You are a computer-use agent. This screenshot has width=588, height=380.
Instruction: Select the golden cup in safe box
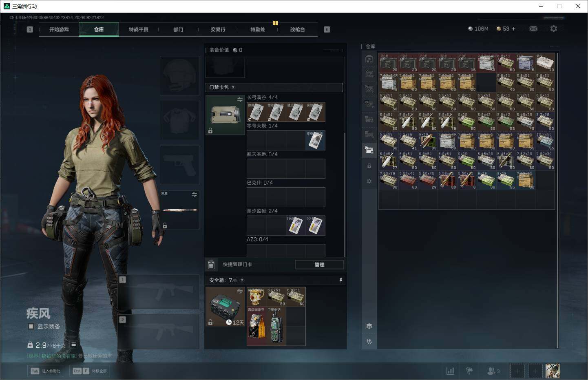click(256, 297)
